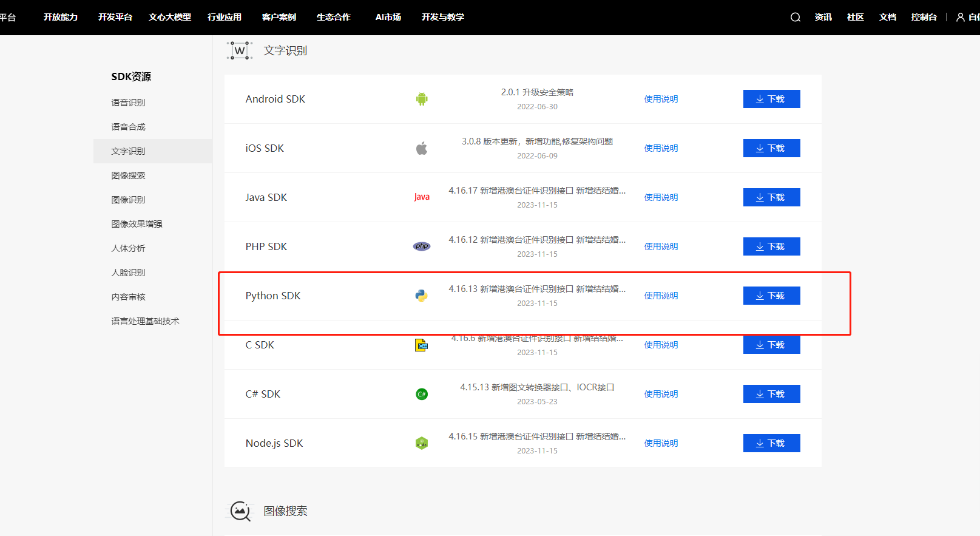Screen dimensions: 980x536
Task: Click the Java logo icon
Action: [422, 197]
